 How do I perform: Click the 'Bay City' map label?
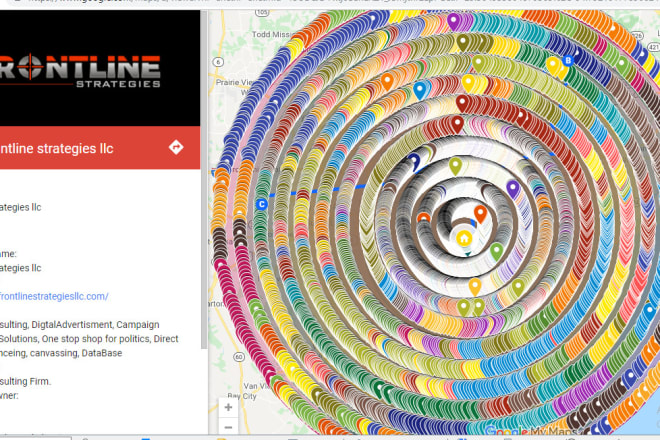tap(242, 396)
